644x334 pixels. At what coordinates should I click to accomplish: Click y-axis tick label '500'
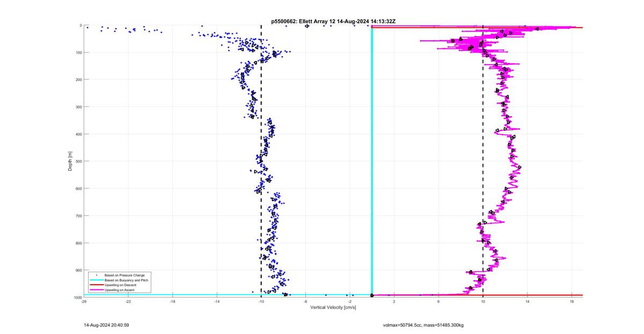click(x=78, y=161)
